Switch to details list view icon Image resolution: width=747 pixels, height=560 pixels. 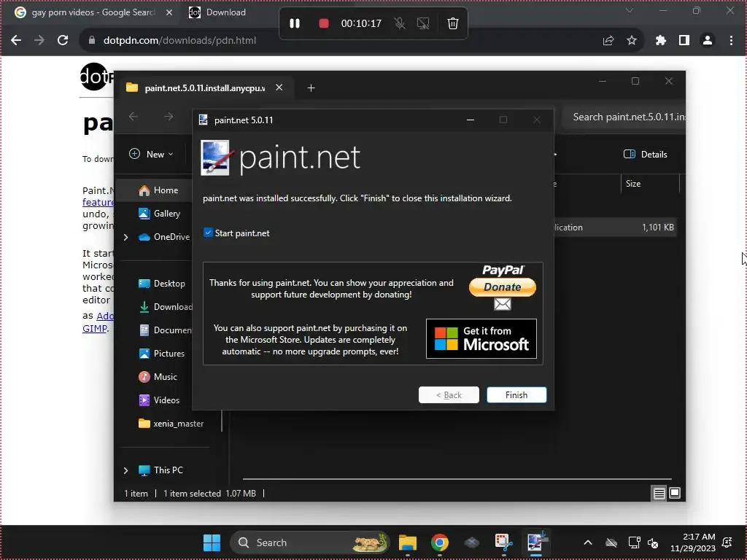click(x=659, y=494)
